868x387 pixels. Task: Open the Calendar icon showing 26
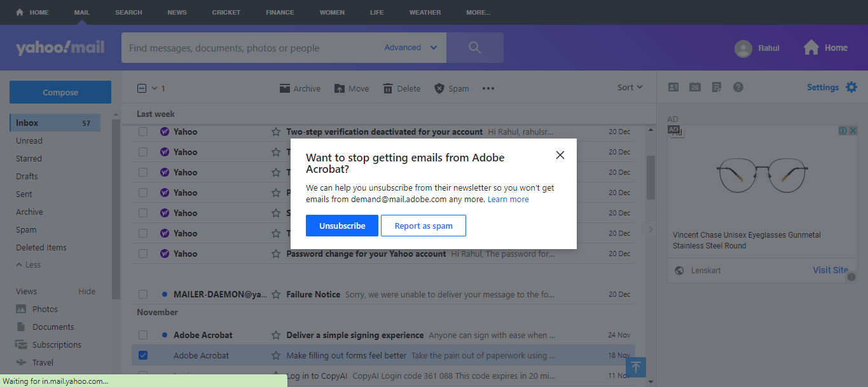click(x=695, y=87)
